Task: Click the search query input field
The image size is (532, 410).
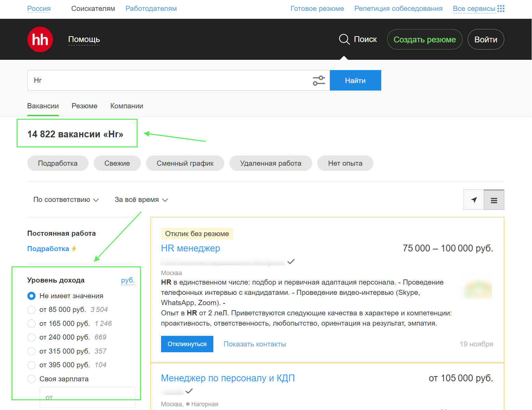Action: point(169,81)
